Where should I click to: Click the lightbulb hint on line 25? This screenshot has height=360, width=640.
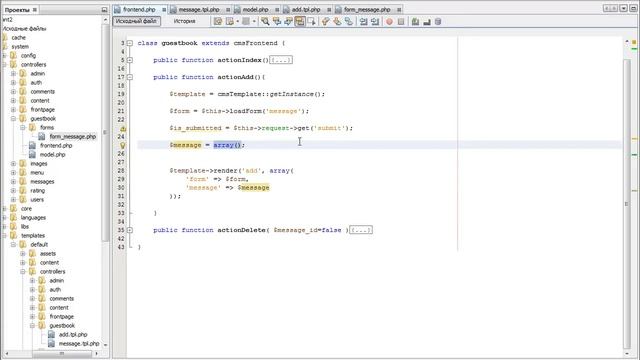coord(122,145)
